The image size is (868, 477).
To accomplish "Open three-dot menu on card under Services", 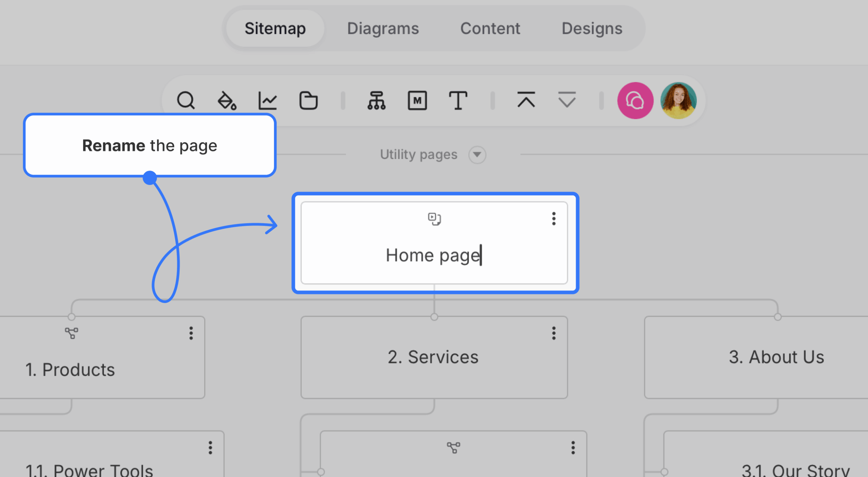I will point(573,448).
